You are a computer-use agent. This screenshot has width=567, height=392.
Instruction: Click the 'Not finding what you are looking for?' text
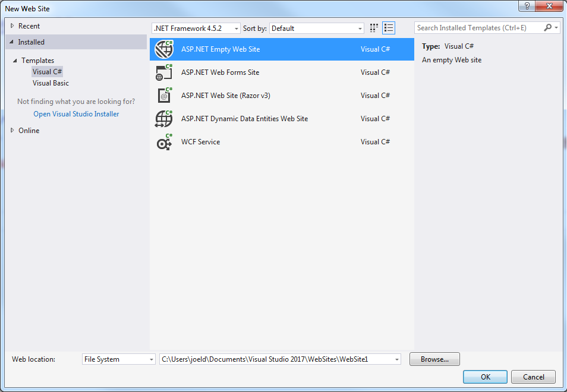tap(76, 102)
